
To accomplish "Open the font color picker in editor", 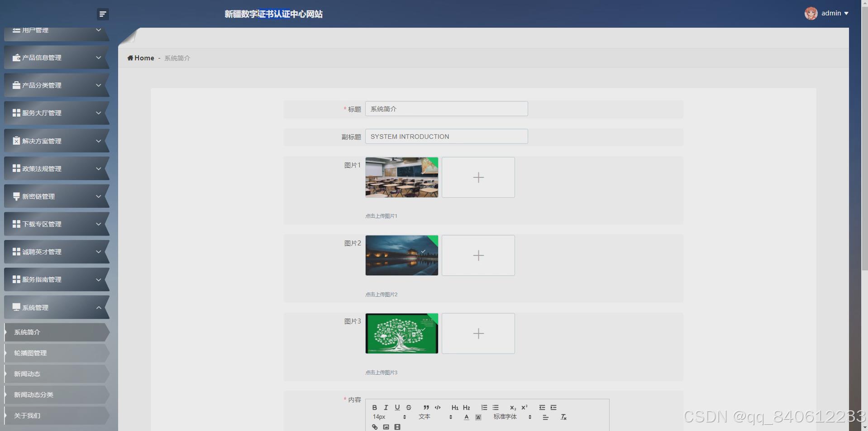I will [467, 417].
